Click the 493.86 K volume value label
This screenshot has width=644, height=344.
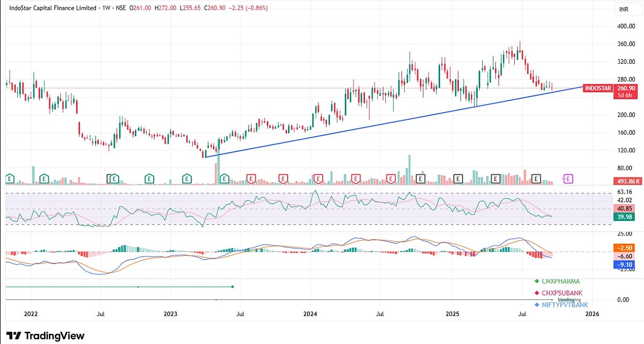[x=627, y=182]
